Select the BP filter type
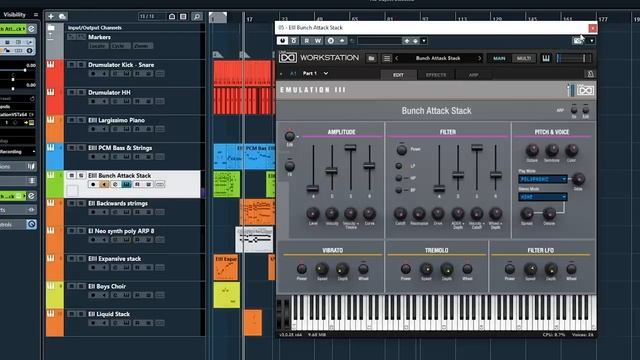640x360 pixels. click(x=399, y=190)
